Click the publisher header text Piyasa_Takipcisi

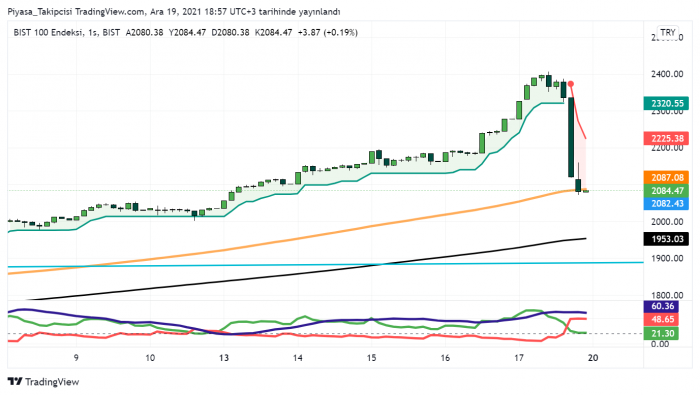[40, 12]
